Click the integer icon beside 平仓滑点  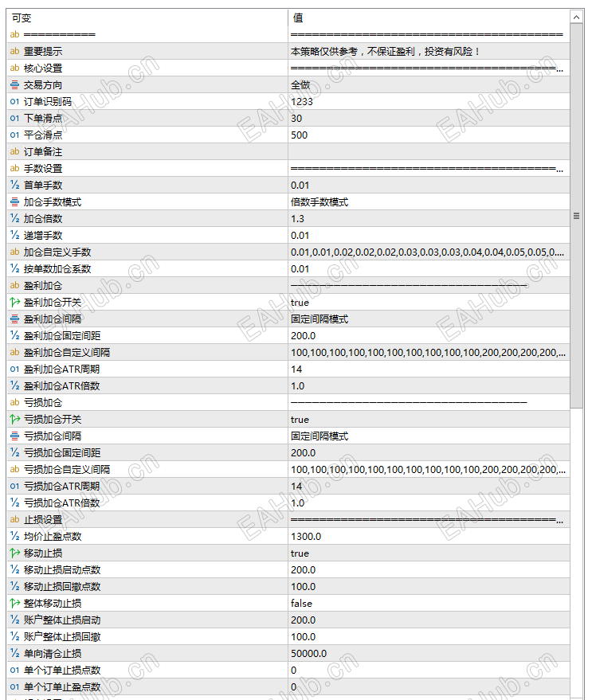(15, 135)
